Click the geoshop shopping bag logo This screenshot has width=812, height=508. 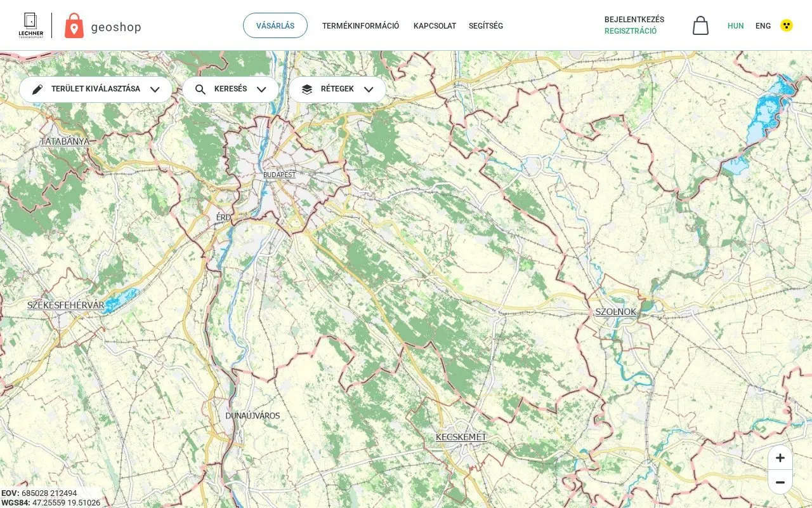[74, 25]
